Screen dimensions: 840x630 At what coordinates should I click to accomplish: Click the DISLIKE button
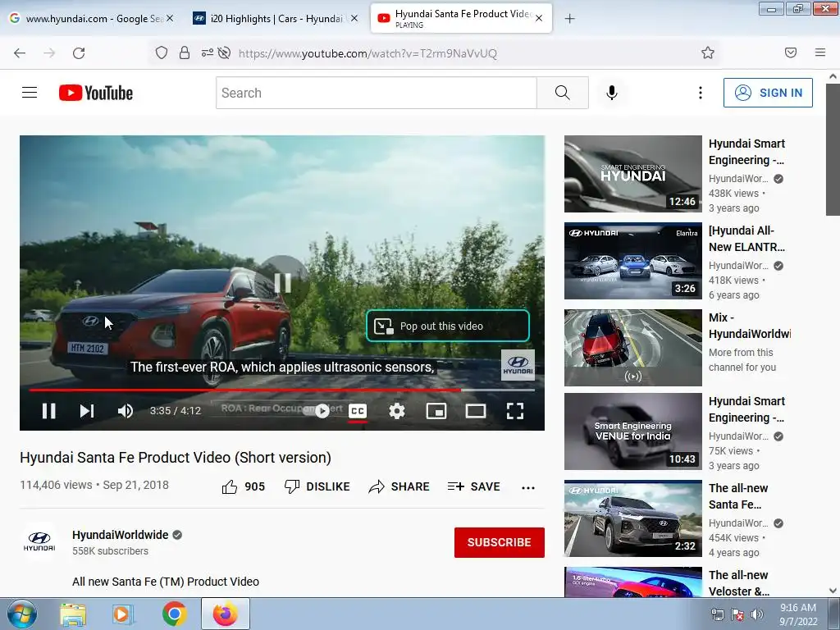coord(317,486)
